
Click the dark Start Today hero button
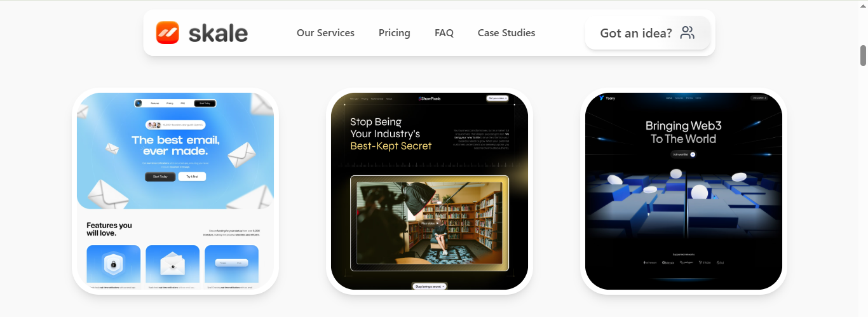tap(160, 177)
